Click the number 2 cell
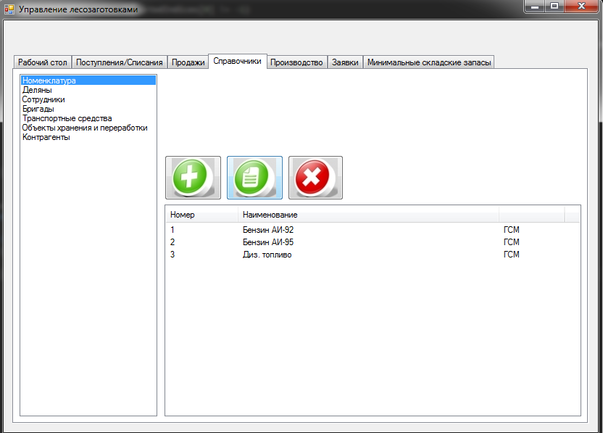Image resolution: width=603 pixels, height=433 pixels. pos(172,242)
